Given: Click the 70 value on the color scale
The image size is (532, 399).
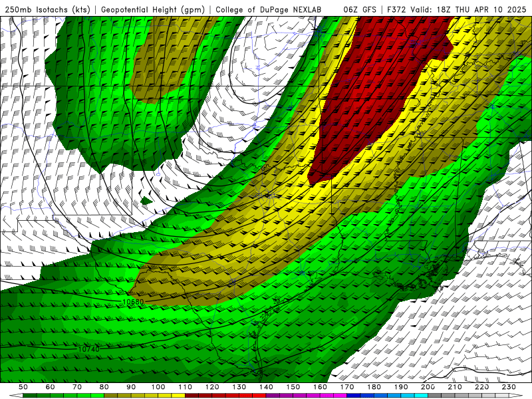Looking at the screenshot, I should [77, 387].
